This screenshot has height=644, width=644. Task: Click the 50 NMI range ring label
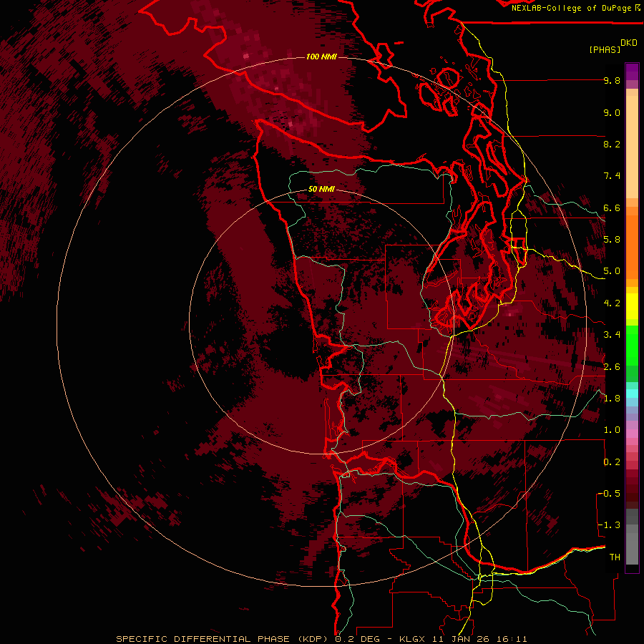click(321, 189)
